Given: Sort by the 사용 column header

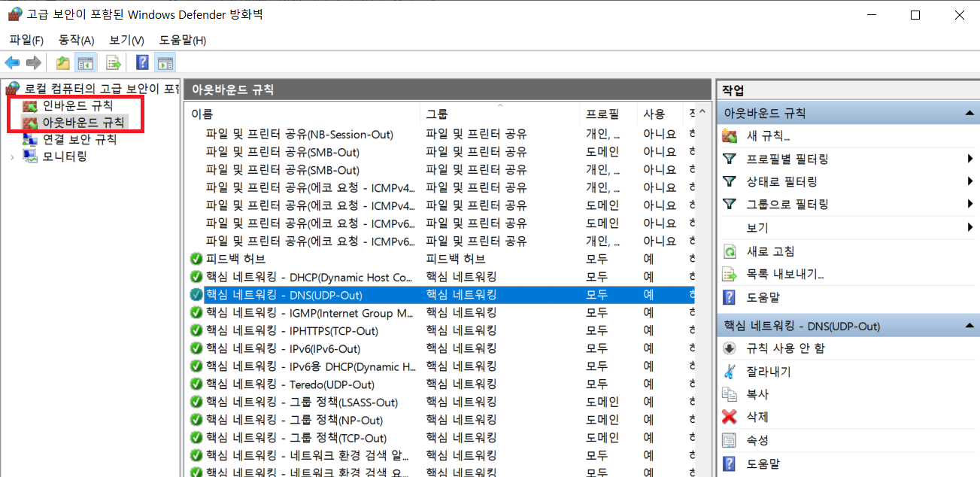Looking at the screenshot, I should pos(660,114).
